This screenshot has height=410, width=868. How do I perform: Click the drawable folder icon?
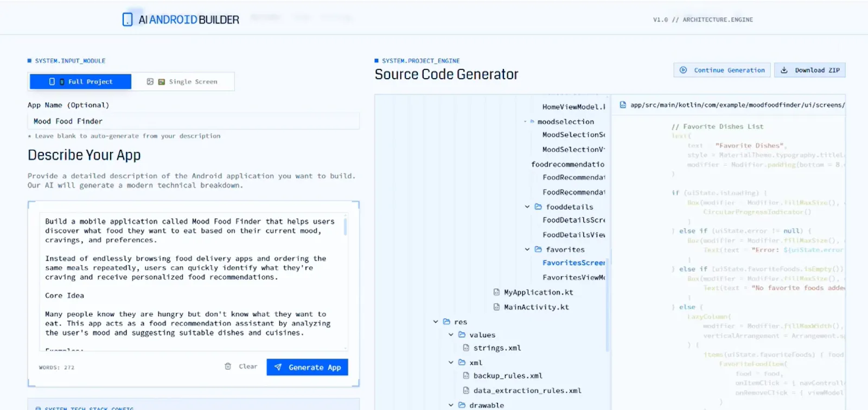click(x=462, y=405)
